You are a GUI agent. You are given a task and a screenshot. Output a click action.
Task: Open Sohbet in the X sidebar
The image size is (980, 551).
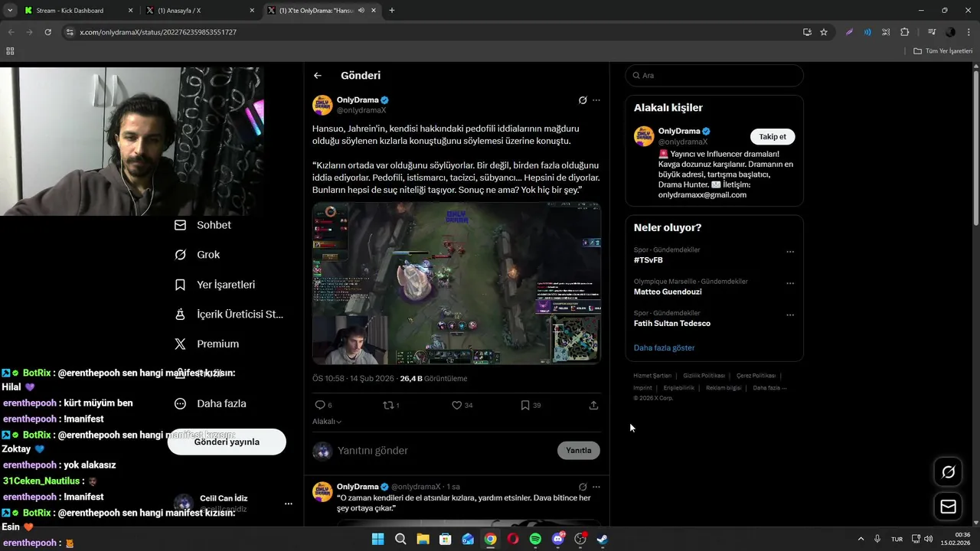(x=203, y=225)
